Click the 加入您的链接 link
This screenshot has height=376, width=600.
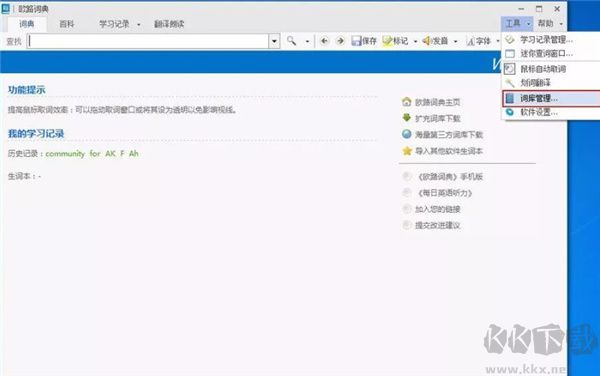click(437, 209)
